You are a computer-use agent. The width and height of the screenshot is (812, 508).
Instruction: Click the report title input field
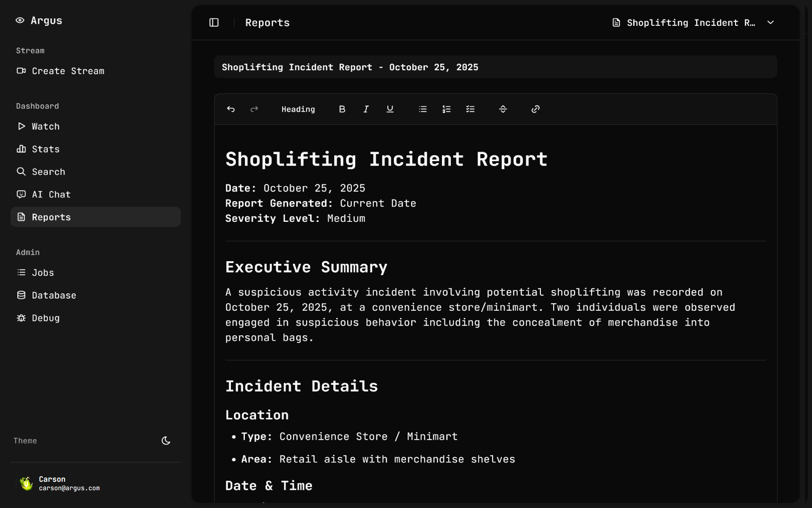(x=495, y=67)
